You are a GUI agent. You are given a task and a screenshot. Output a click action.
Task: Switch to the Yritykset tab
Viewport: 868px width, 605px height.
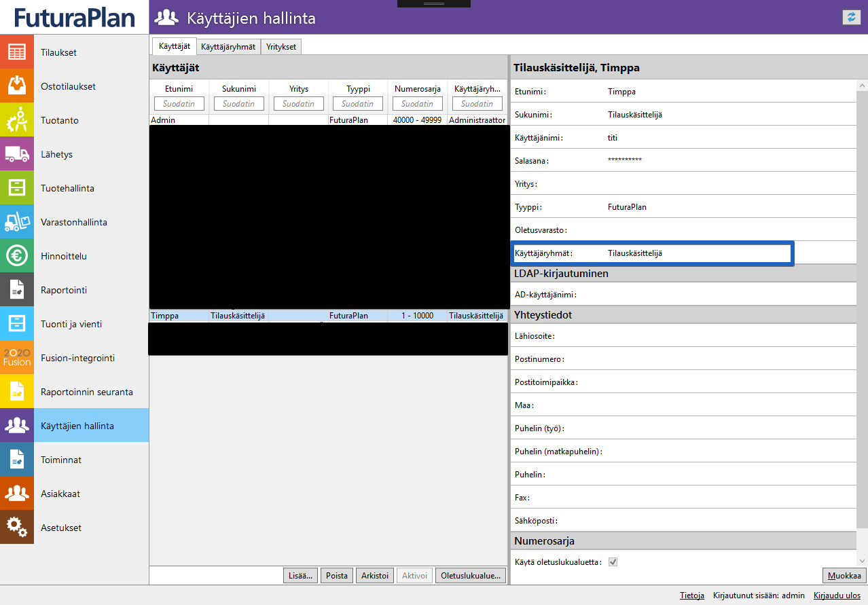point(281,47)
